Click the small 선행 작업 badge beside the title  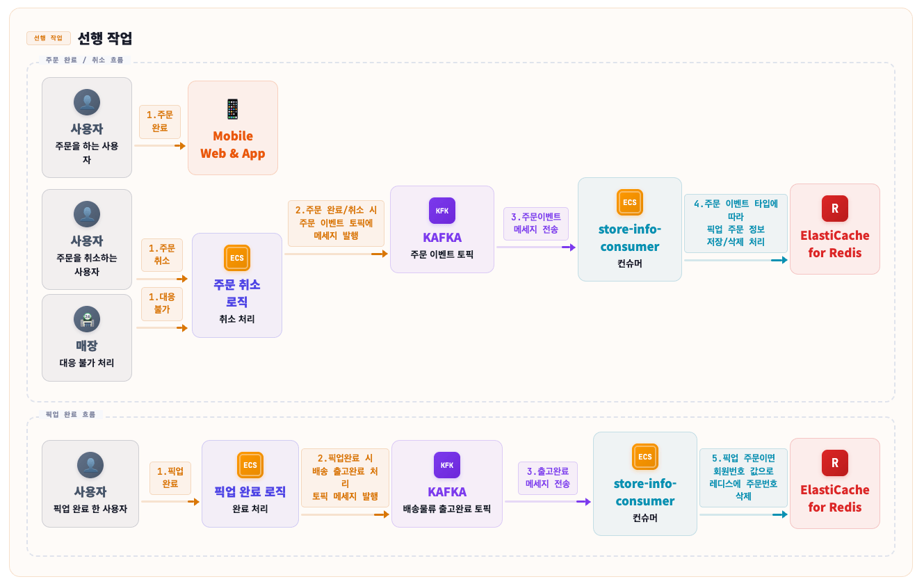[48, 38]
